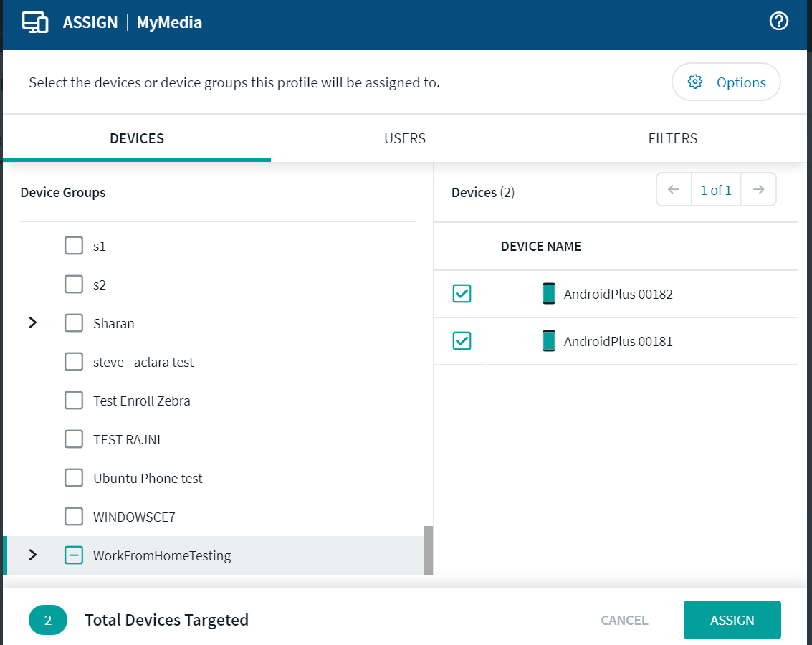The height and width of the screenshot is (645, 812).
Task: Switch to the Users tab
Action: [405, 138]
